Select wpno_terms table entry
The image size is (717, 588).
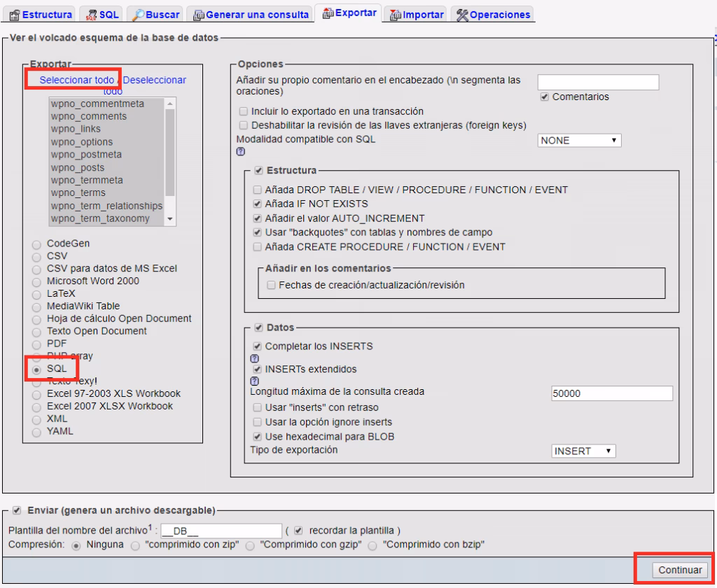[x=106, y=193]
